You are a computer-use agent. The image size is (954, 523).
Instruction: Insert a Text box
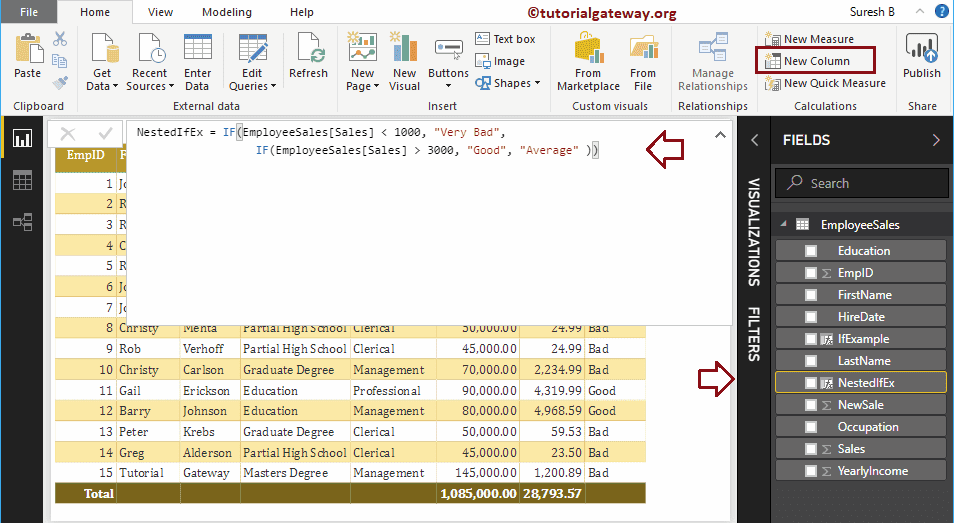pos(506,39)
